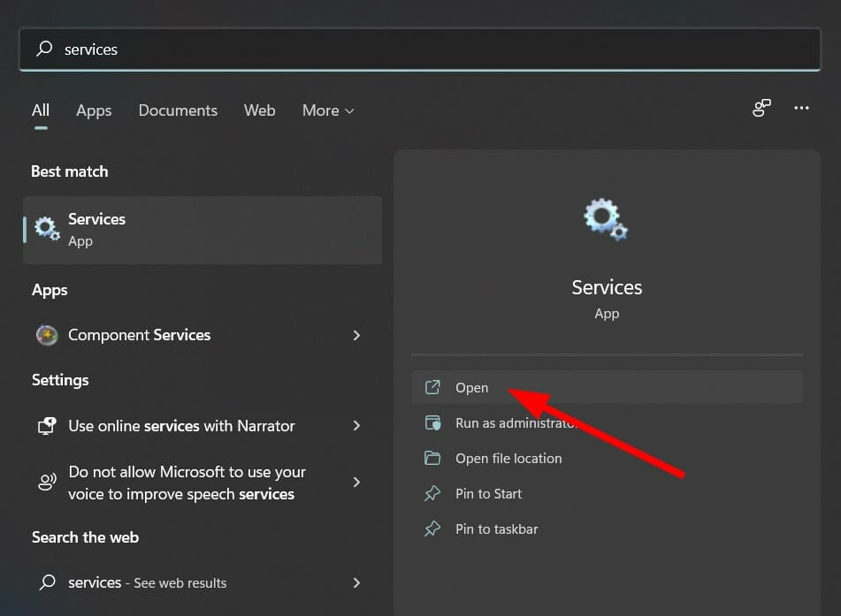Image resolution: width=841 pixels, height=616 pixels.
Task: Open the More filters dropdown
Action: pos(327,110)
